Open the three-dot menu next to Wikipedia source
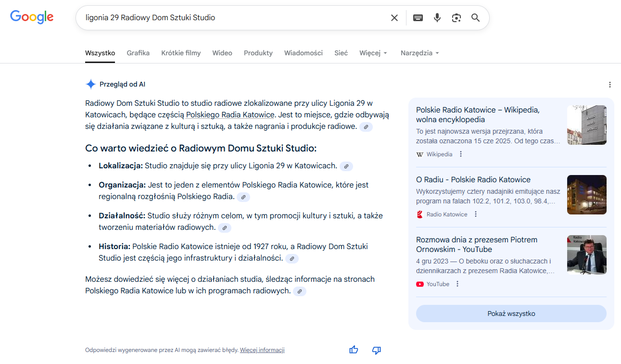The image size is (621, 364). pyautogui.click(x=461, y=154)
